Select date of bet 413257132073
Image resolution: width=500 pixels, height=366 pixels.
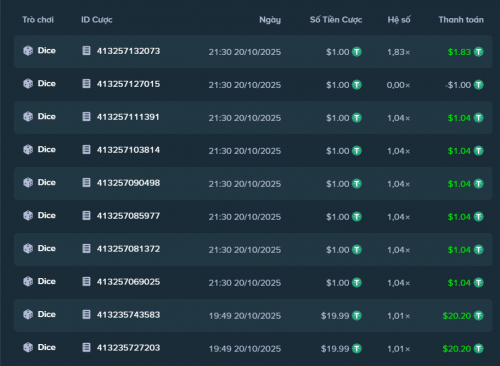pyautogui.click(x=245, y=52)
